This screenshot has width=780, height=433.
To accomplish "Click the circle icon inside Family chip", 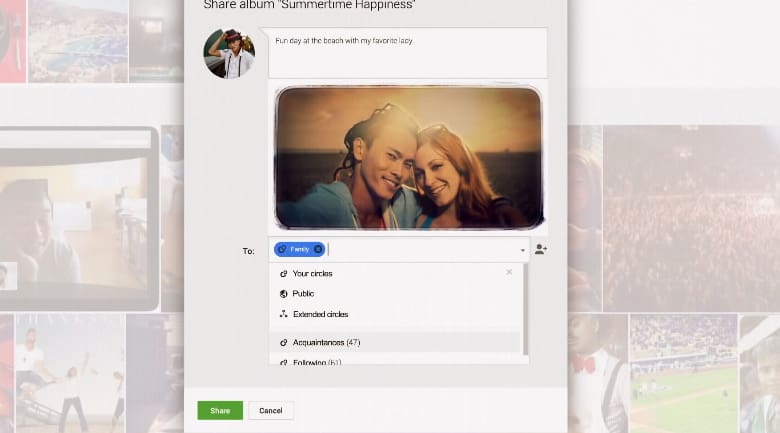I will coord(283,249).
